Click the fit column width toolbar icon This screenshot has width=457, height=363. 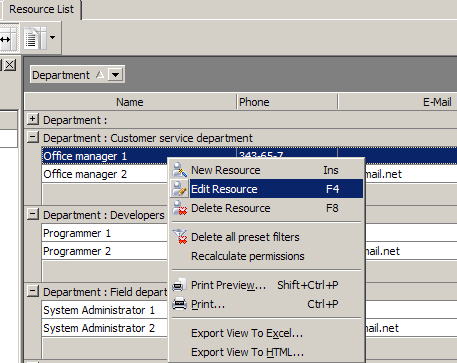pyautogui.click(x=8, y=39)
